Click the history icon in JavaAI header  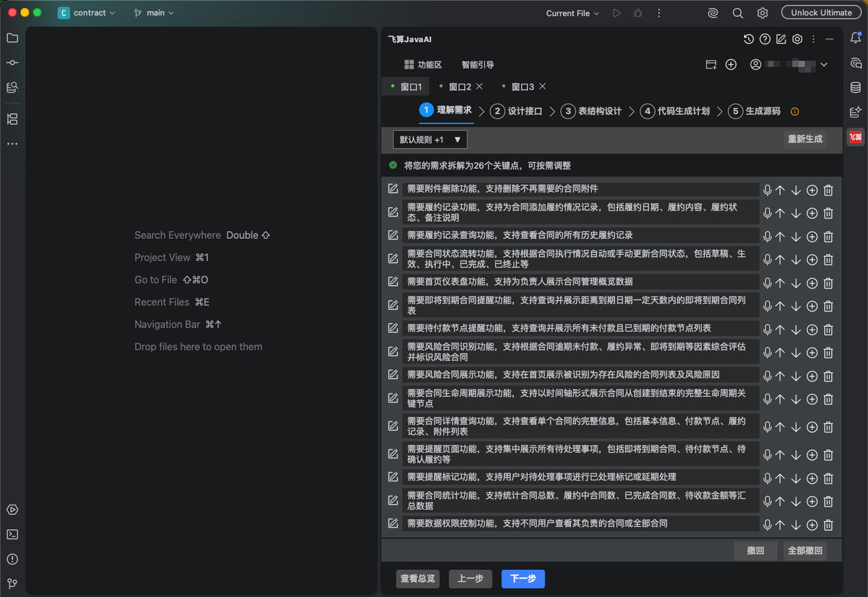coord(749,39)
